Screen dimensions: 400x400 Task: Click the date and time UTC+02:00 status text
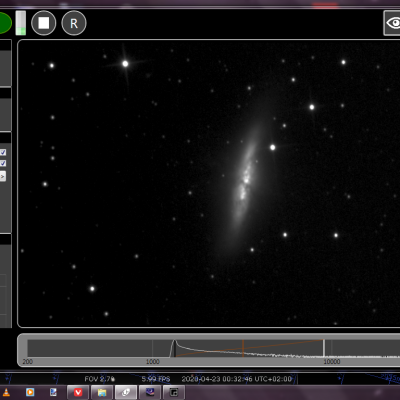(237, 379)
